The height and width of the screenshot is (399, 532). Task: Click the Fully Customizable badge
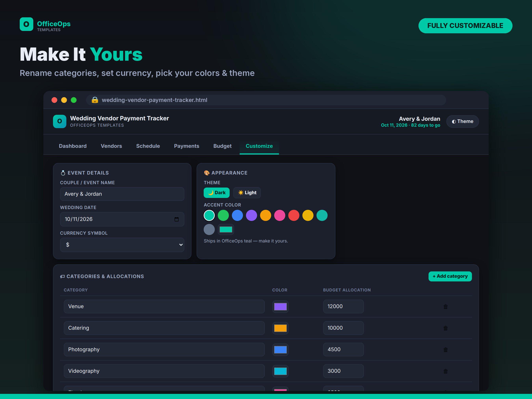[465, 25]
